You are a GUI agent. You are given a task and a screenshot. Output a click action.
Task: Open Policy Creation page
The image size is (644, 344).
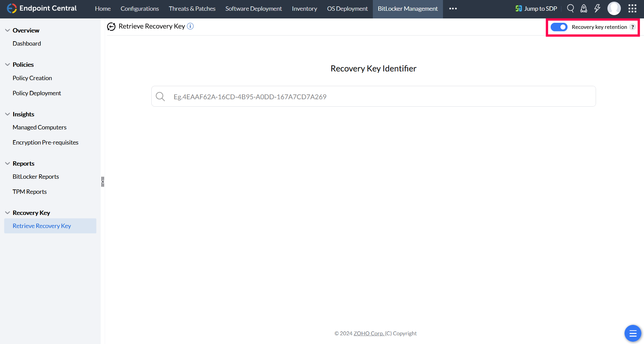click(x=32, y=78)
